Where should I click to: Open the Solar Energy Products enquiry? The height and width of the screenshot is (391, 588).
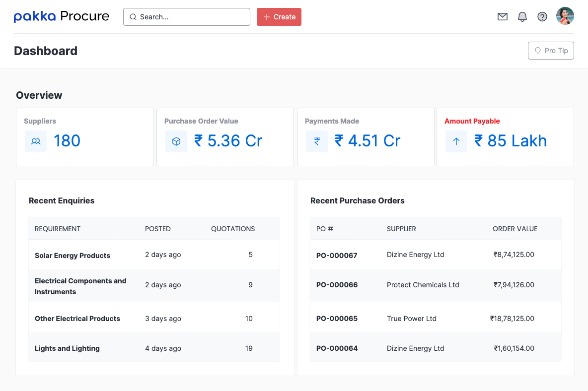73,255
